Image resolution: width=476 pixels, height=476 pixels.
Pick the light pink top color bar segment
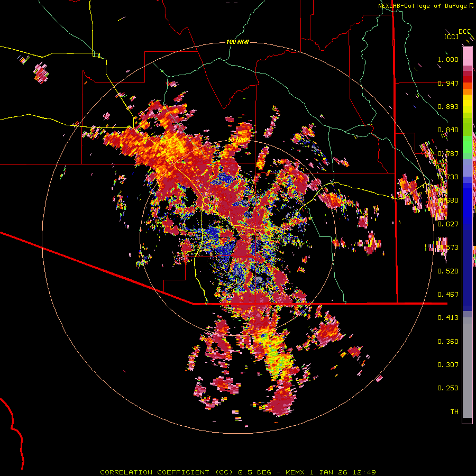pyautogui.click(x=467, y=56)
